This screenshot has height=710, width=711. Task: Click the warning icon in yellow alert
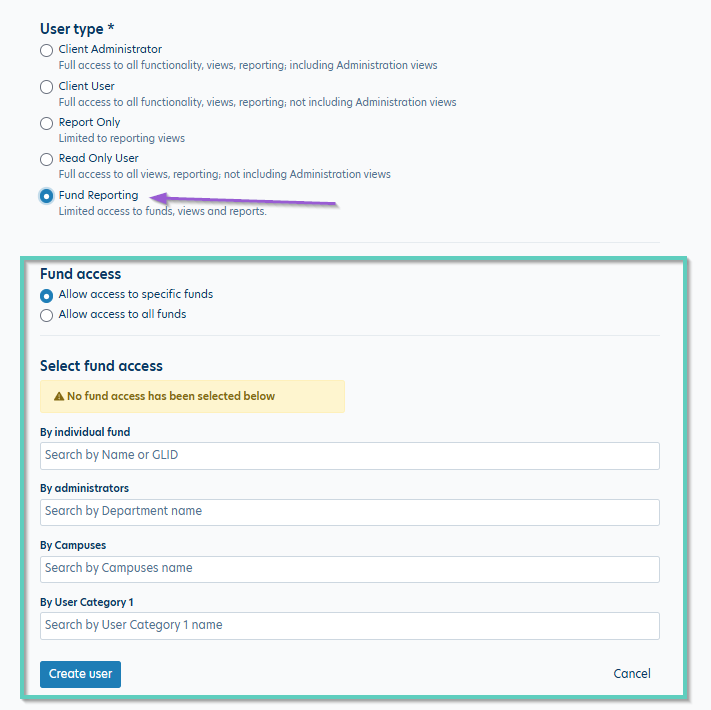tap(58, 397)
